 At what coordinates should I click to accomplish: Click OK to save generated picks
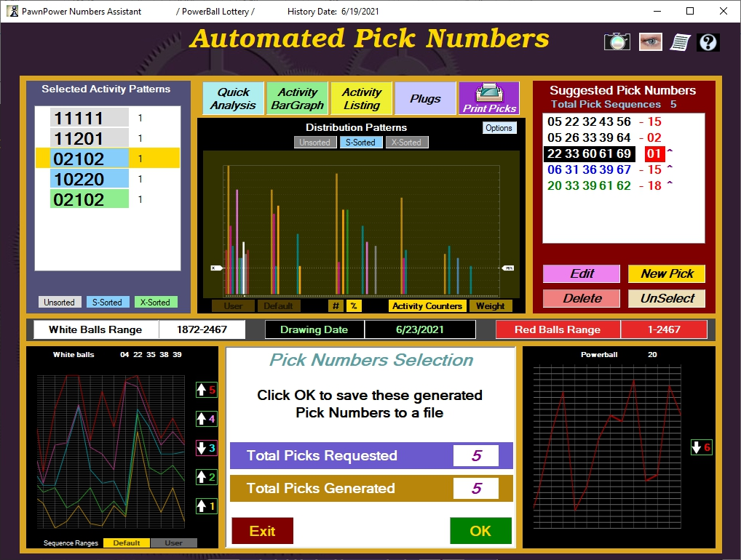tap(480, 531)
